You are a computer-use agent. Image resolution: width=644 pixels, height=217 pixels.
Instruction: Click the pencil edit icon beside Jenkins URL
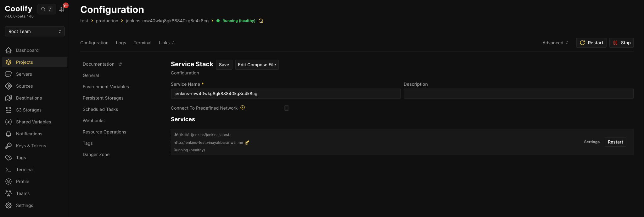[247, 143]
